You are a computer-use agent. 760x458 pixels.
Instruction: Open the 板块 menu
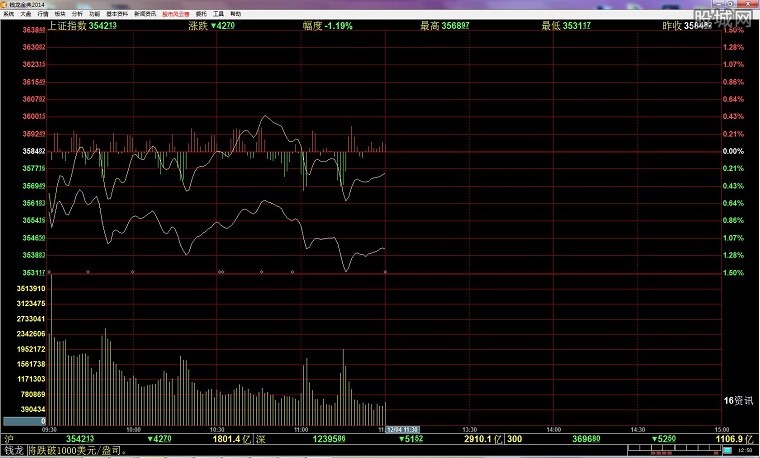(59, 15)
